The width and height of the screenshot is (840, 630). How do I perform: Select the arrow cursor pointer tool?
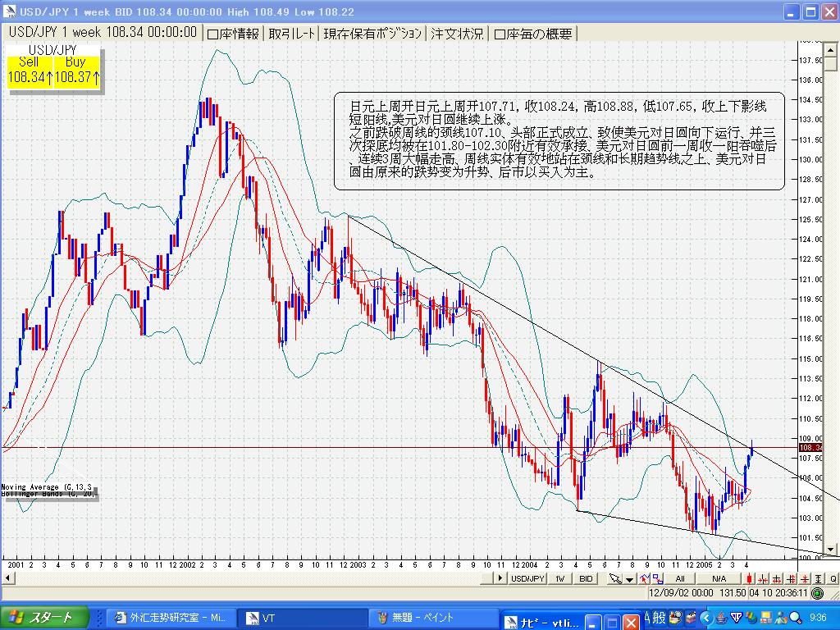tap(614, 578)
